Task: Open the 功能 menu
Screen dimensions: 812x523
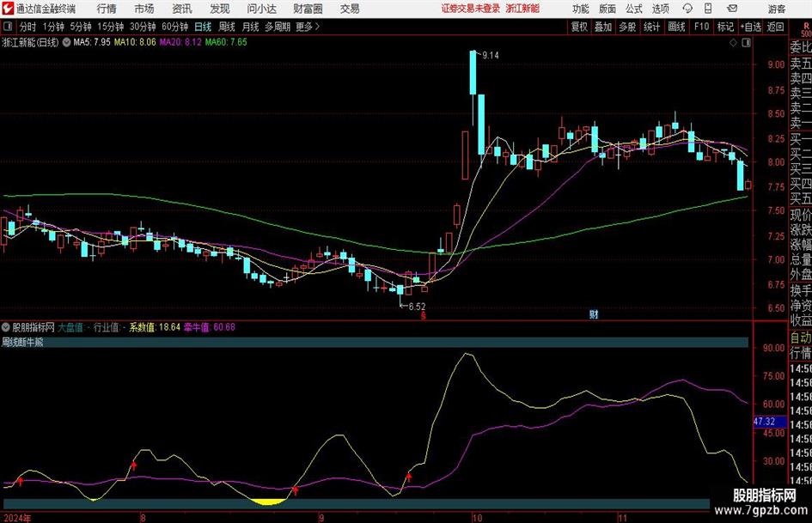Action: pyautogui.click(x=581, y=9)
